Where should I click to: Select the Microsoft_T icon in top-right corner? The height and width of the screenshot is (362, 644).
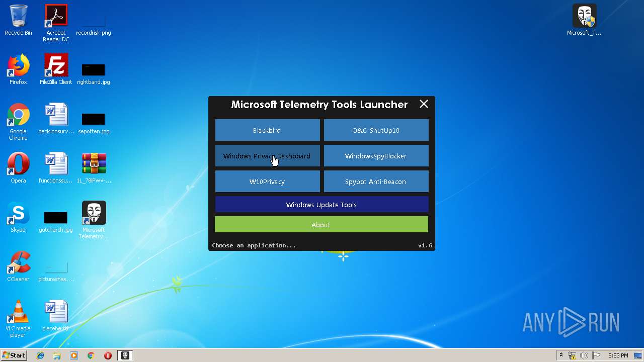(584, 20)
